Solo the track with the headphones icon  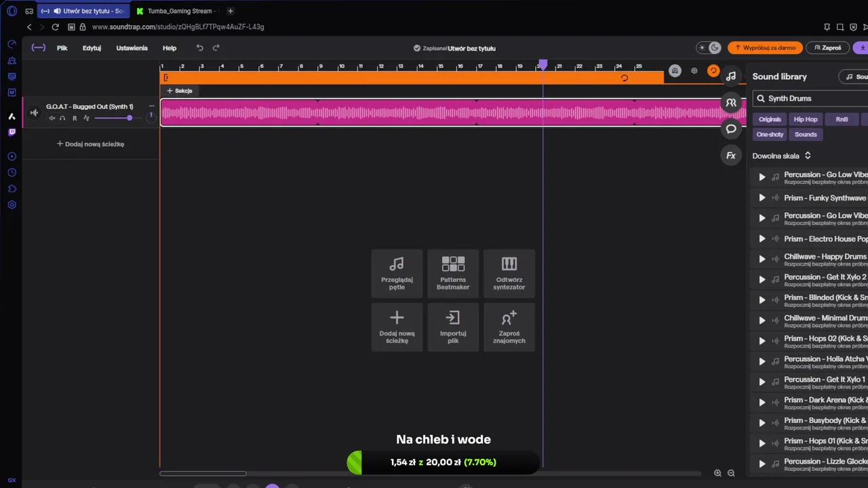(x=62, y=119)
